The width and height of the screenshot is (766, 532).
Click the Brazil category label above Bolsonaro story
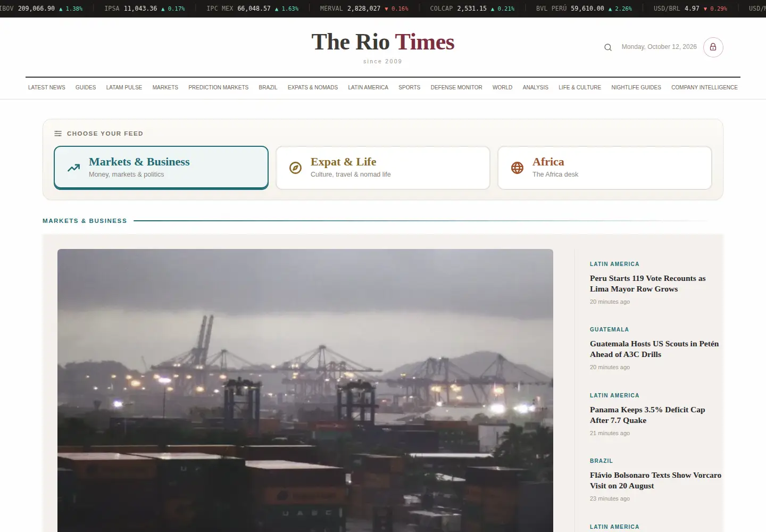[x=601, y=461]
